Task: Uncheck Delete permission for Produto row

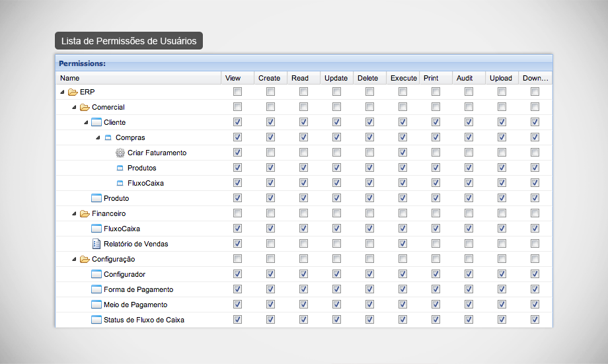Action: coord(369,198)
